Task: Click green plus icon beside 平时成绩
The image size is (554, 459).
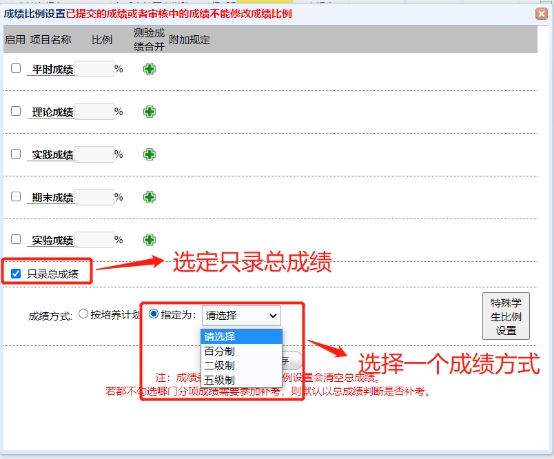Action: tap(149, 69)
